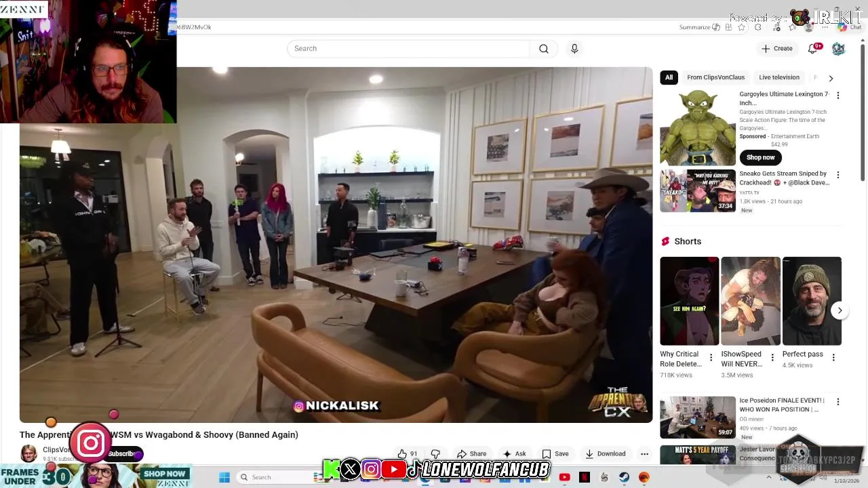Activate voice search microphone icon

pos(574,49)
